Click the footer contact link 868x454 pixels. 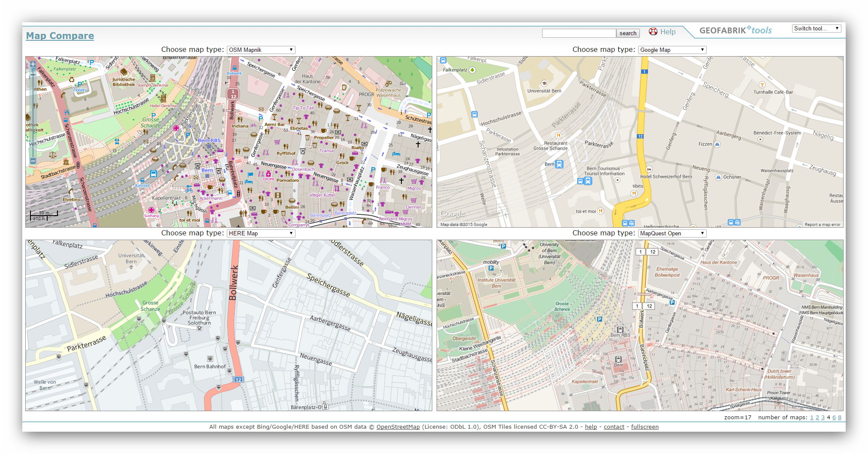(x=614, y=427)
